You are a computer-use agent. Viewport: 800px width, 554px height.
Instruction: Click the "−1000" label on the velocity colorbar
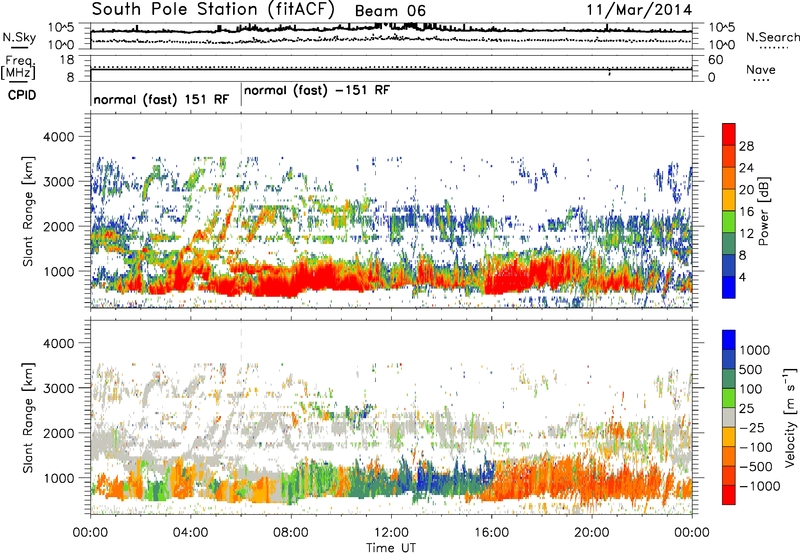point(760,486)
